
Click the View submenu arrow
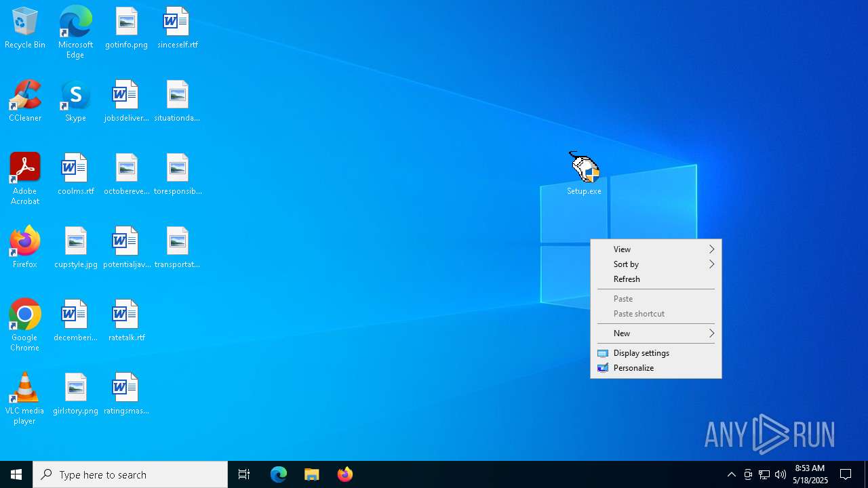click(711, 249)
